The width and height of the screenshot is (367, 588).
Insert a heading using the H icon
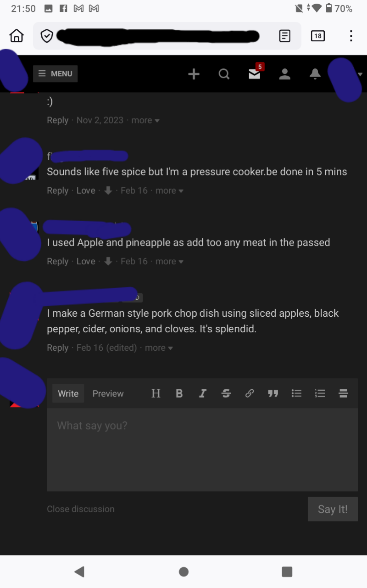(156, 393)
